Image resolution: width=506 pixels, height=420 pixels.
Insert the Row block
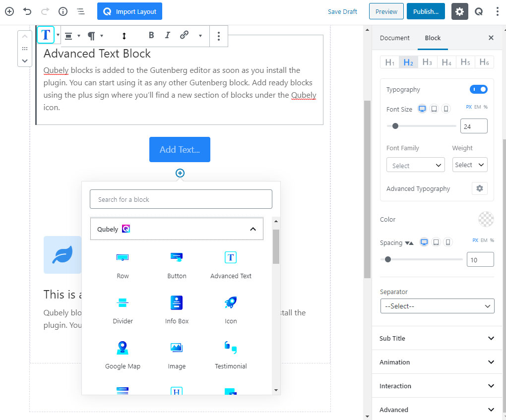(x=123, y=265)
